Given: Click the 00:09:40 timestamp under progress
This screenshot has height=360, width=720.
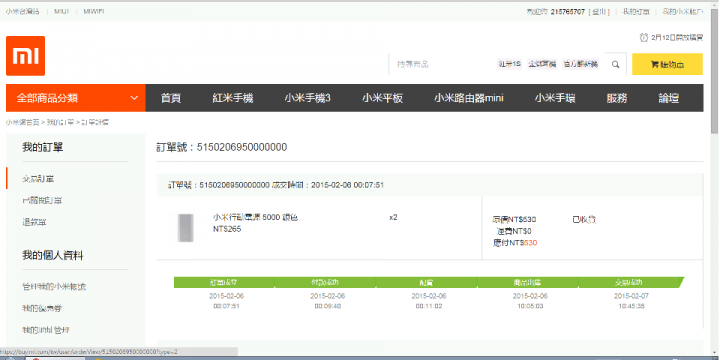Looking at the screenshot, I should [327, 306].
